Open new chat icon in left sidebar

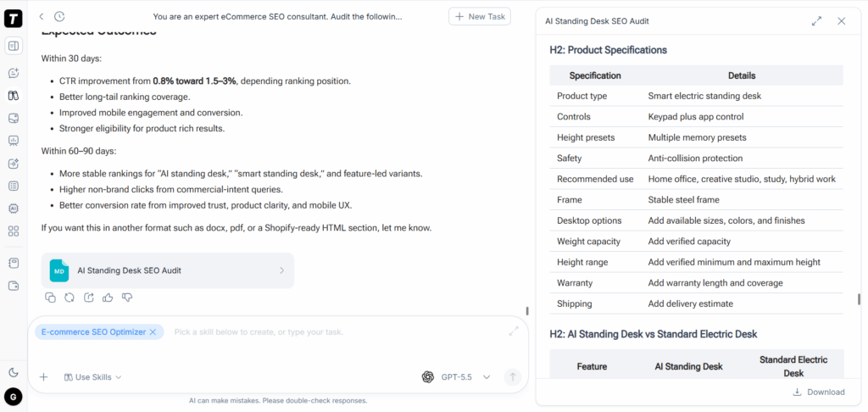click(14, 73)
